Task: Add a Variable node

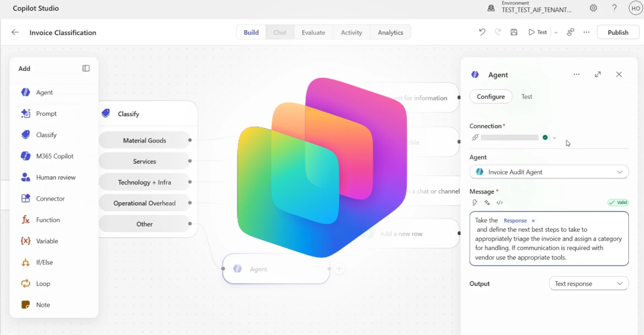Action: point(39,241)
